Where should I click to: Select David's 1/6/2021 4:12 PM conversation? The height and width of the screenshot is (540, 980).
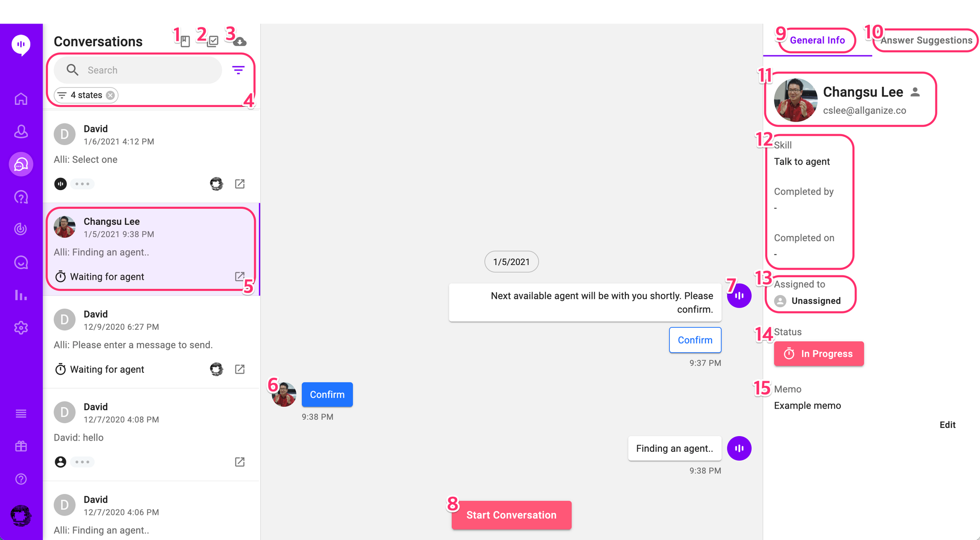point(147,147)
